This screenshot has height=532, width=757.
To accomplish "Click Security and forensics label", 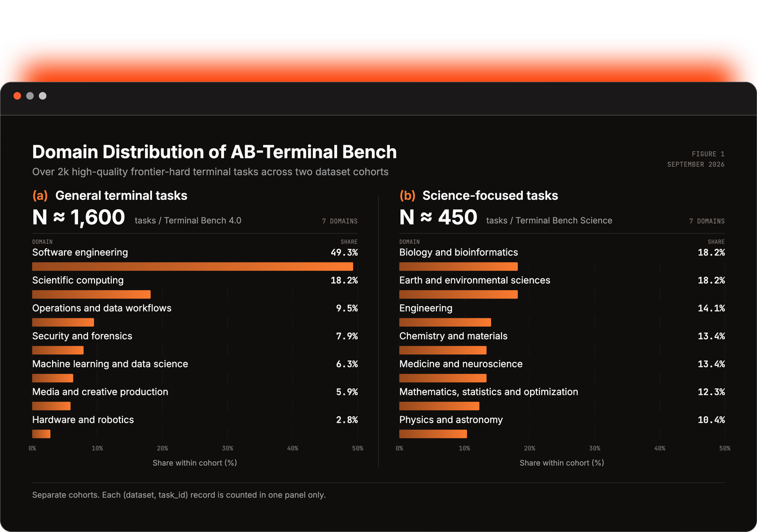I will (82, 336).
